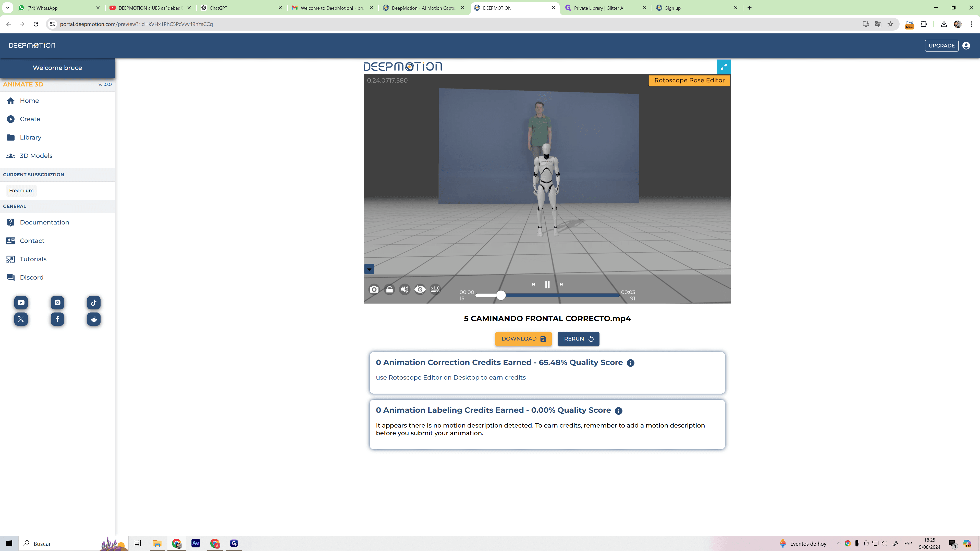Image resolution: width=980 pixels, height=551 pixels.
Task: Pause the animation playback
Action: click(x=547, y=284)
